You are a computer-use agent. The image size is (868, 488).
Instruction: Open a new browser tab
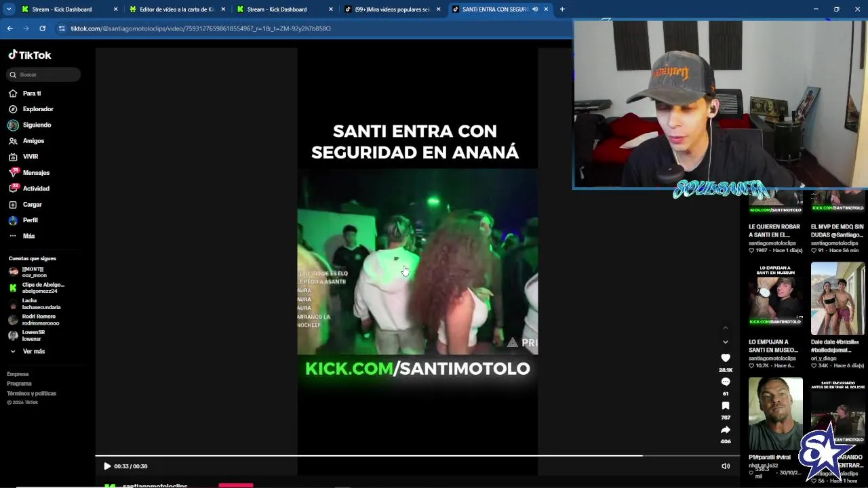[x=562, y=9]
